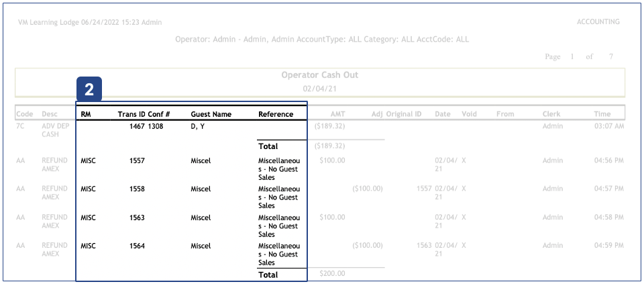Click the ACCOUNTING label in the header
This screenshot has height=284, width=644.
pyautogui.click(x=598, y=22)
